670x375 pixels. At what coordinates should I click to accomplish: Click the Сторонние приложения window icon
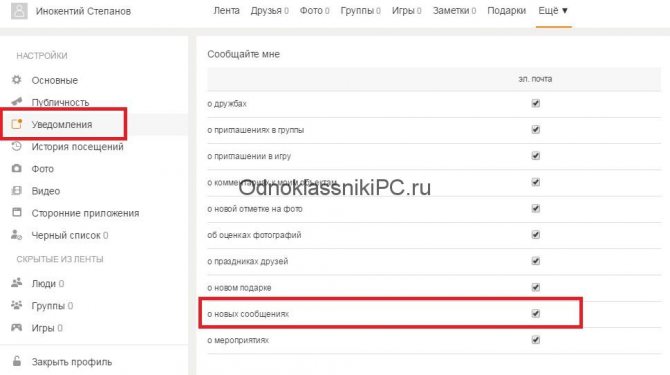coord(17,212)
